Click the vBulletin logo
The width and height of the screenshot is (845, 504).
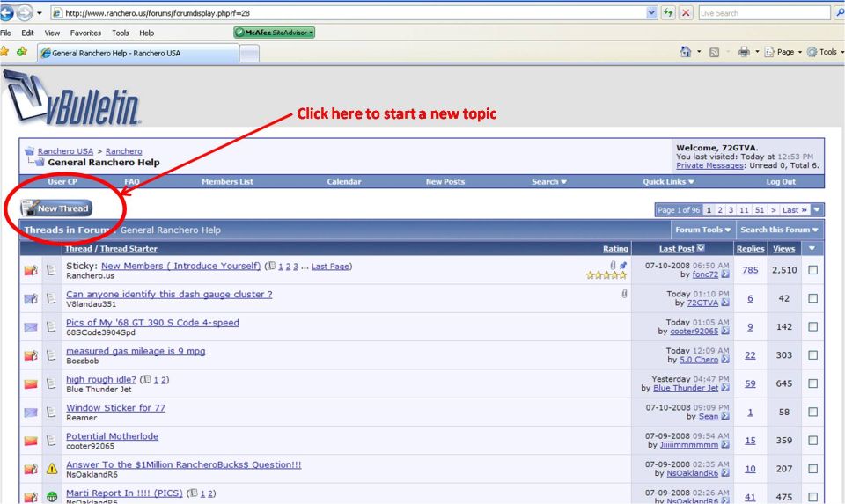(73, 98)
